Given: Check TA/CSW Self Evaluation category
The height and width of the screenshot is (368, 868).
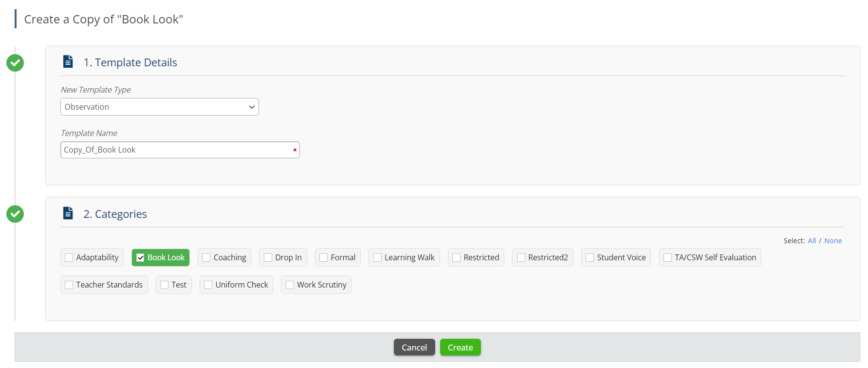Looking at the screenshot, I should pyautogui.click(x=667, y=258).
